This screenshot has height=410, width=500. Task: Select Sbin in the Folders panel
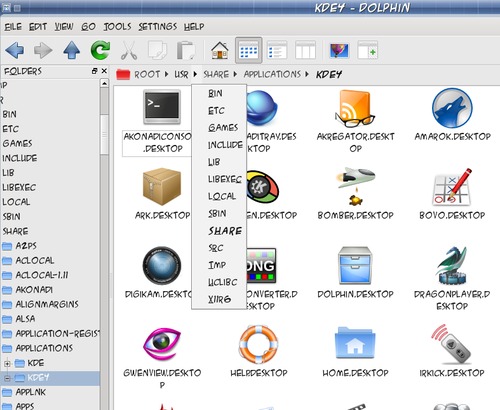point(11,216)
